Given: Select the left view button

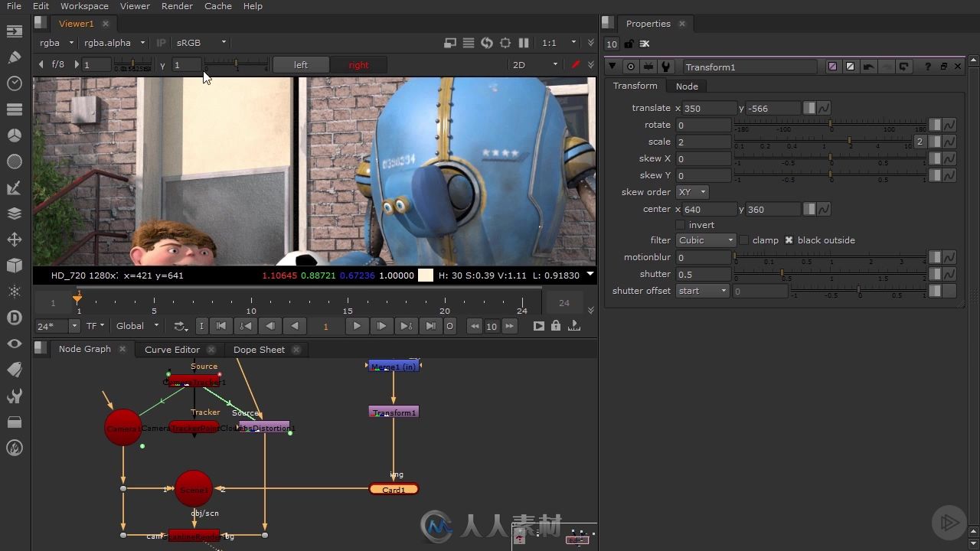Looking at the screenshot, I should coord(301,65).
